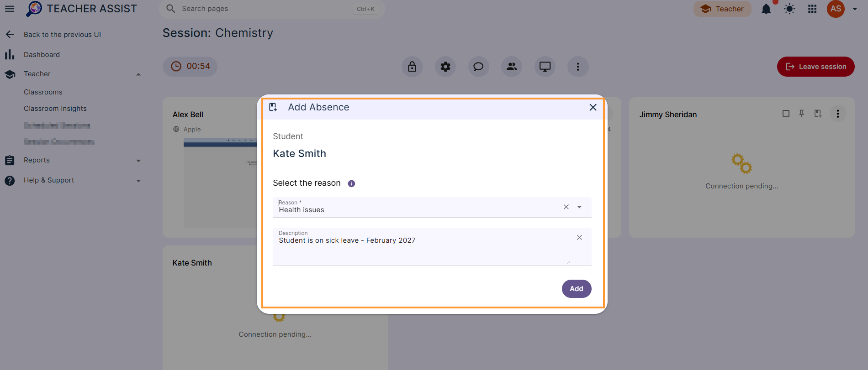Click the notification bell icon

(x=766, y=9)
